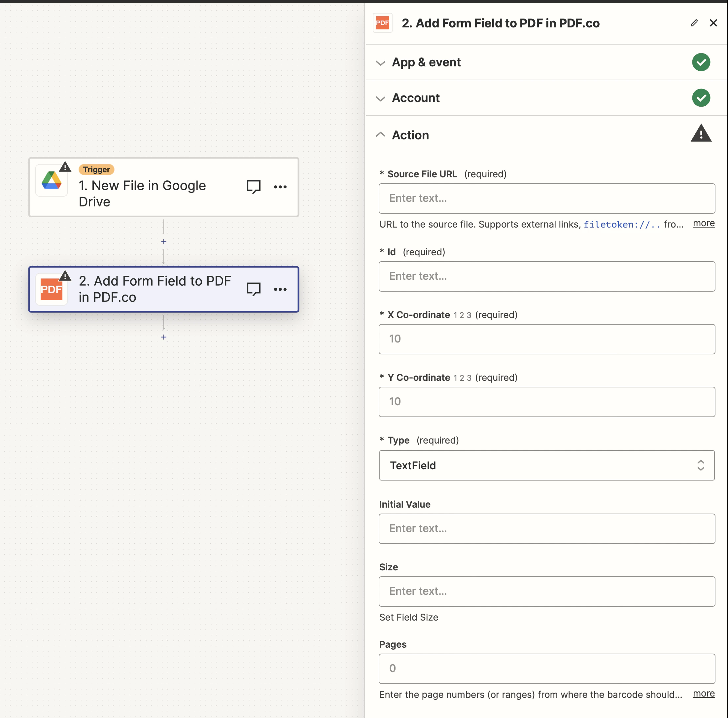This screenshot has width=728, height=718.
Task: Click the Id input field
Action: tap(547, 276)
